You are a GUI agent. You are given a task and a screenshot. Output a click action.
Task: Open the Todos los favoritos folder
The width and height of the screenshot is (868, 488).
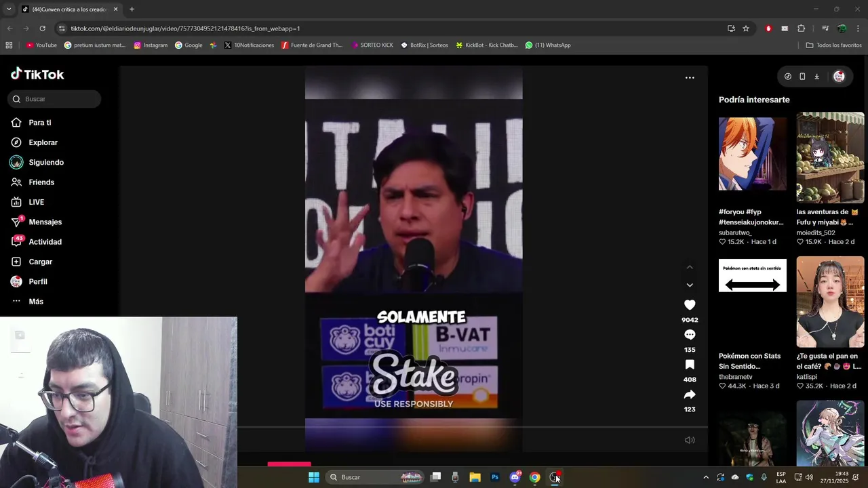[833, 45]
